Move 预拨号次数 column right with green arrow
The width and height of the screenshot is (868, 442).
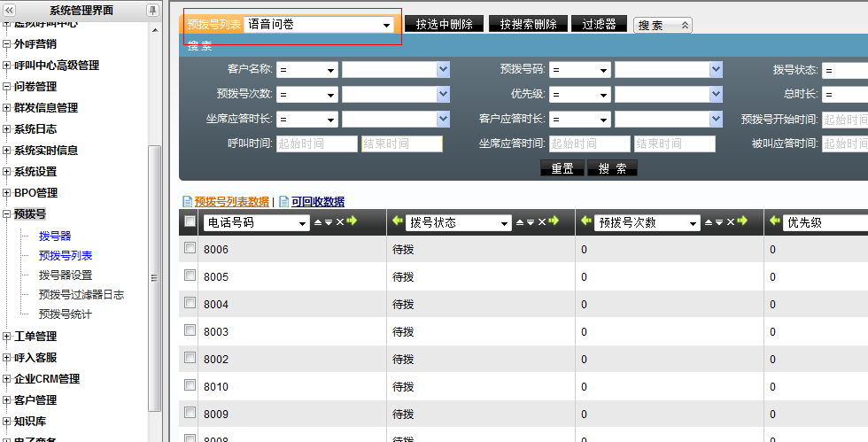click(742, 221)
